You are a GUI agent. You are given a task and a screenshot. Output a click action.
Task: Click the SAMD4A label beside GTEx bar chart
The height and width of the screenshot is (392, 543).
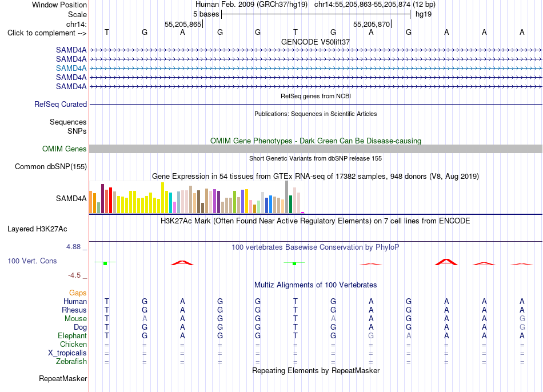click(71, 198)
